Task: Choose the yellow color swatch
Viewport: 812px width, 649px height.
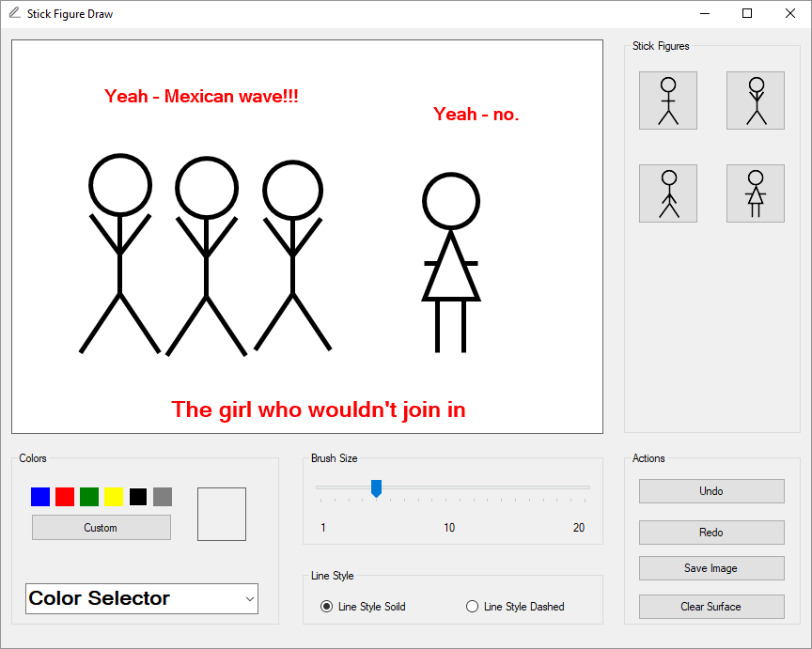Action: pos(114,497)
